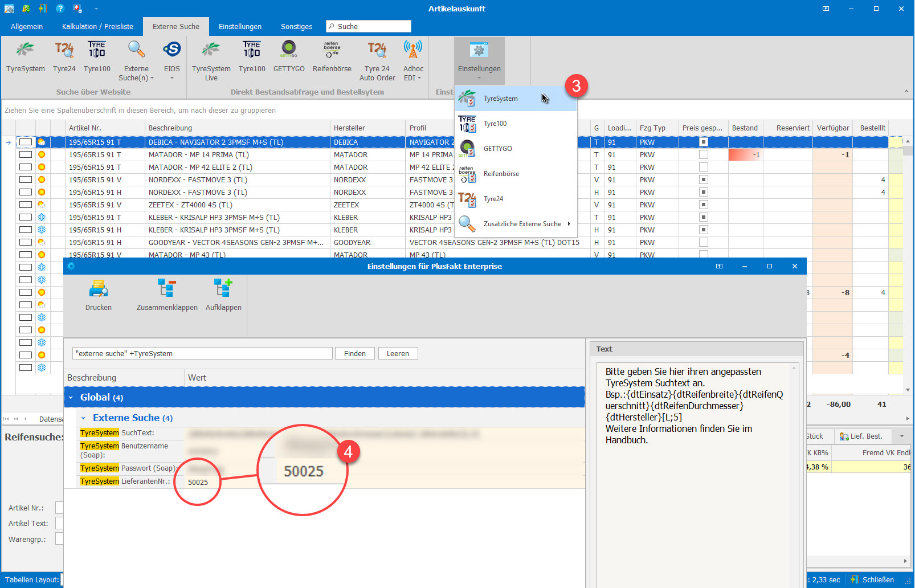Toggle Preis gesp. checkbox for ZEETEX row
The width and height of the screenshot is (915, 588).
click(x=704, y=205)
